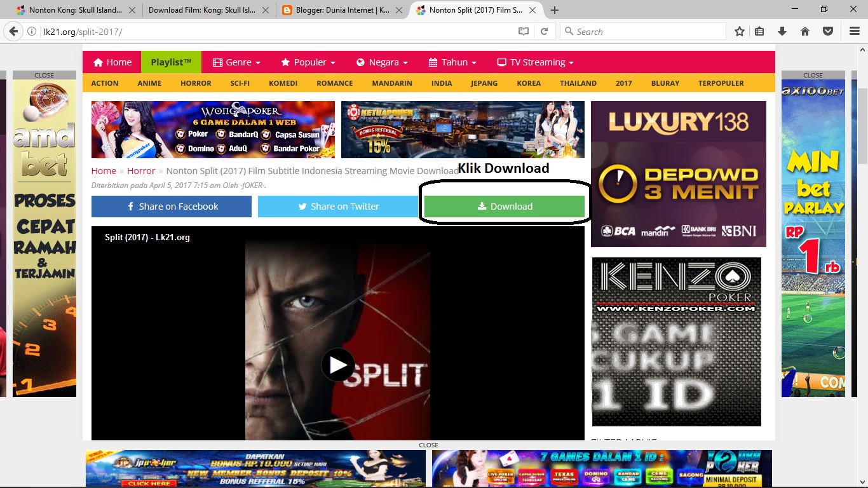Open the KOMEDI category link
Screen dimensions: 868x488
point(283,83)
